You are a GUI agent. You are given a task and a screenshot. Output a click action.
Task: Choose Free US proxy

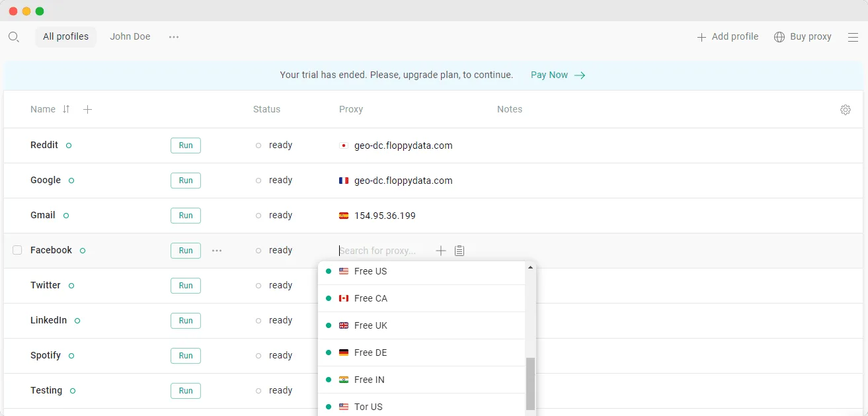(422, 271)
